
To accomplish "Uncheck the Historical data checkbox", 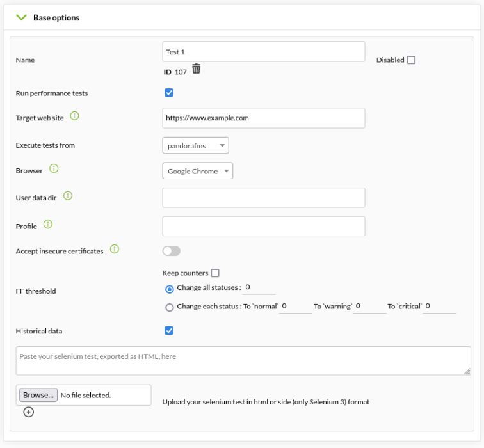I will click(169, 331).
